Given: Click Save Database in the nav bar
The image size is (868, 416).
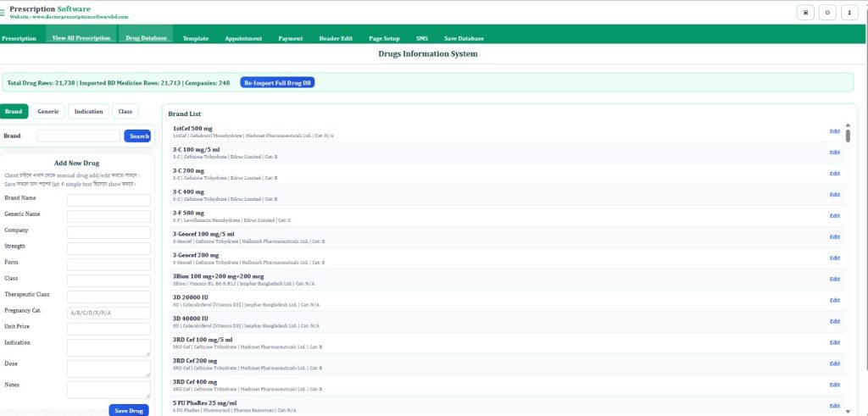Looking at the screenshot, I should (464, 38).
